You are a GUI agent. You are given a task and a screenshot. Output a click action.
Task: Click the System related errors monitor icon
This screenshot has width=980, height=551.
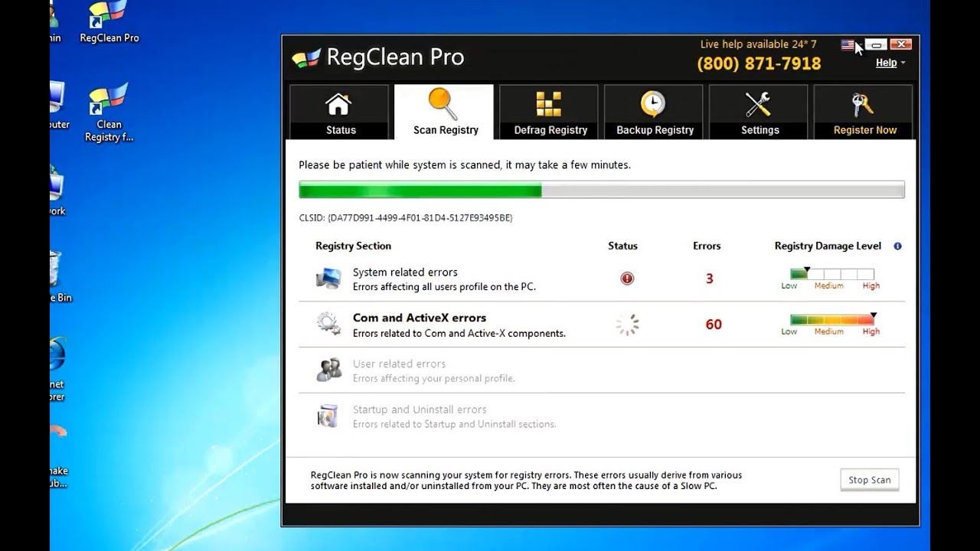tap(328, 279)
